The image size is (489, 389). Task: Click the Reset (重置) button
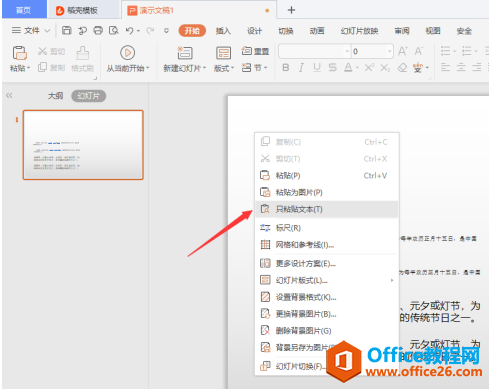255,51
